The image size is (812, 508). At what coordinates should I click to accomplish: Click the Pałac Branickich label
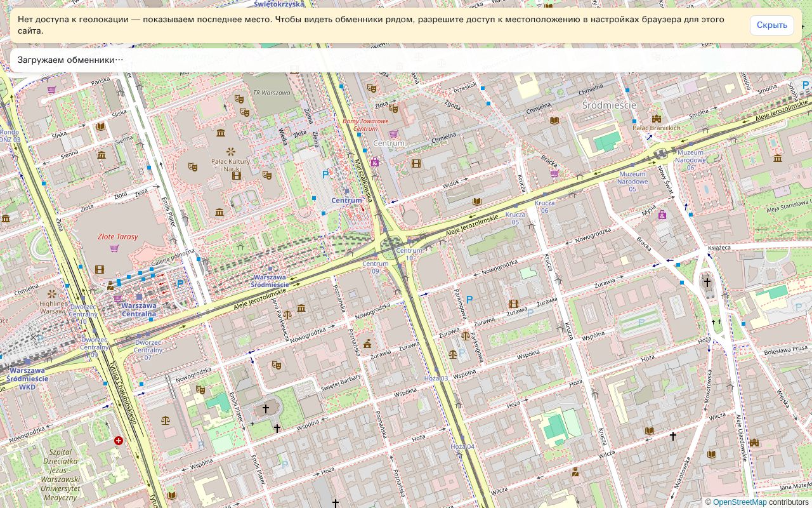point(657,128)
